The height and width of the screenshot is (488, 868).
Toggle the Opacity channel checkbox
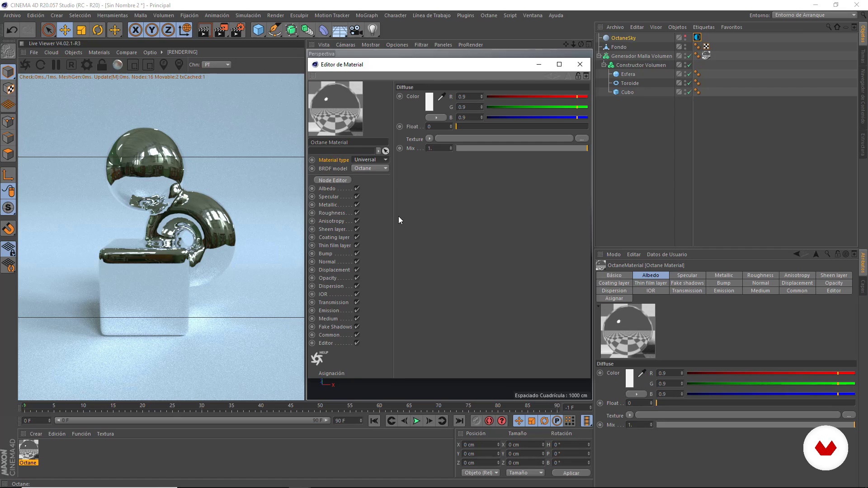pyautogui.click(x=357, y=278)
